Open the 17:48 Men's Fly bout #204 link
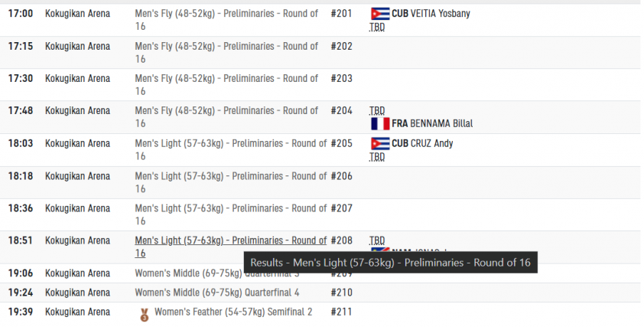This screenshot has height=327, width=644. click(226, 117)
